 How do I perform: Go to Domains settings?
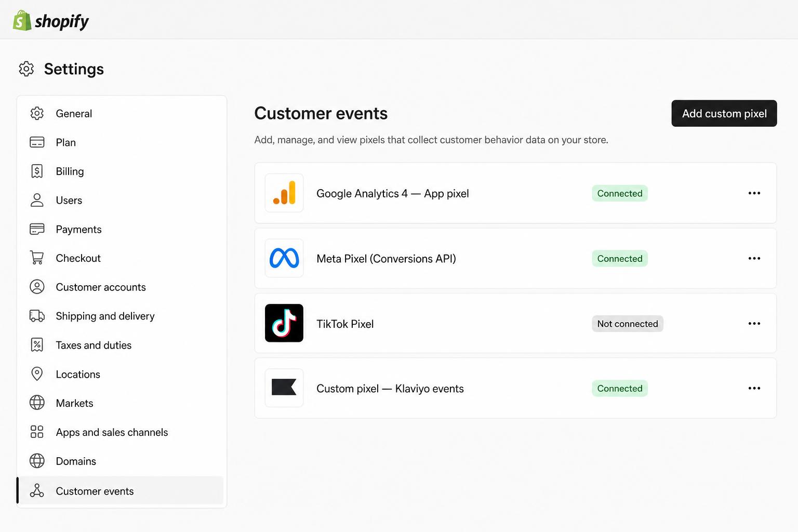(122, 461)
